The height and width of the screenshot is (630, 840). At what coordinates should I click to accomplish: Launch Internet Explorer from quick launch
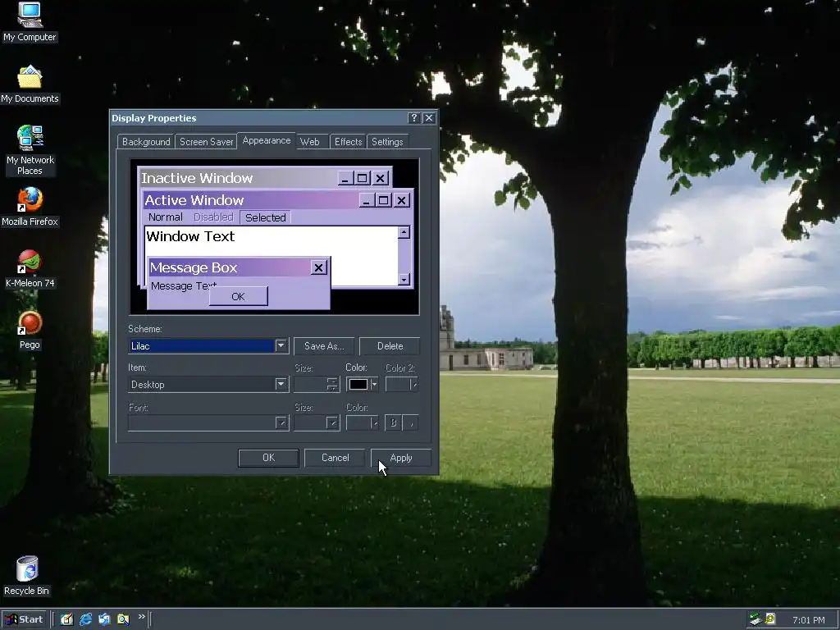85,619
